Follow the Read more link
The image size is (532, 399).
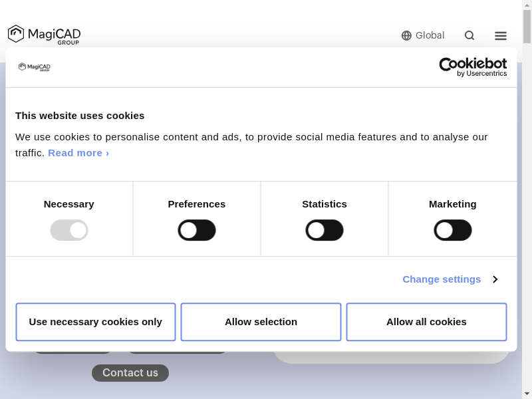(x=78, y=153)
